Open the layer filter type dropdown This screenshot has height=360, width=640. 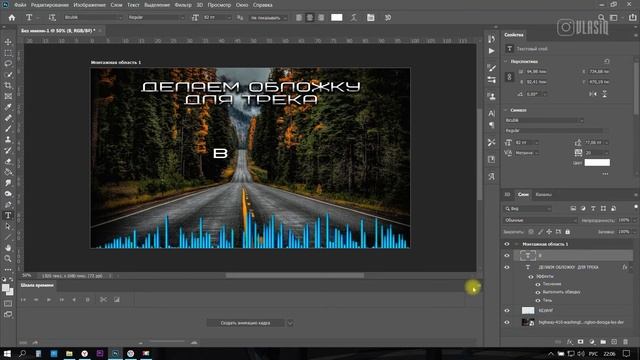pos(528,209)
